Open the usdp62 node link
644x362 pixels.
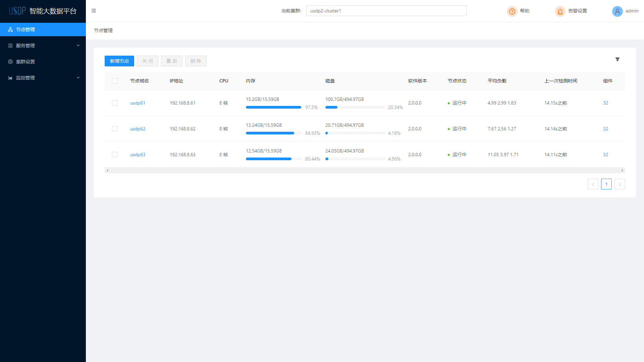138,129
